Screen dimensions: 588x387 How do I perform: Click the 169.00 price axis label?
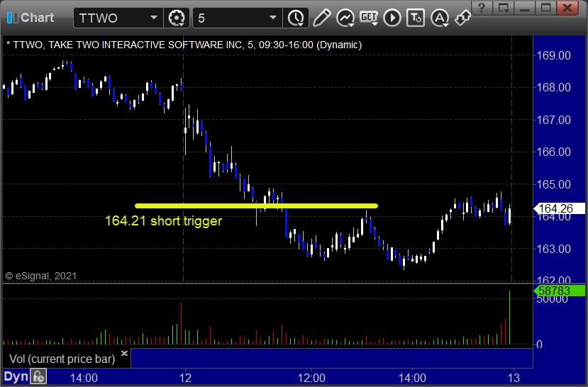pos(553,55)
